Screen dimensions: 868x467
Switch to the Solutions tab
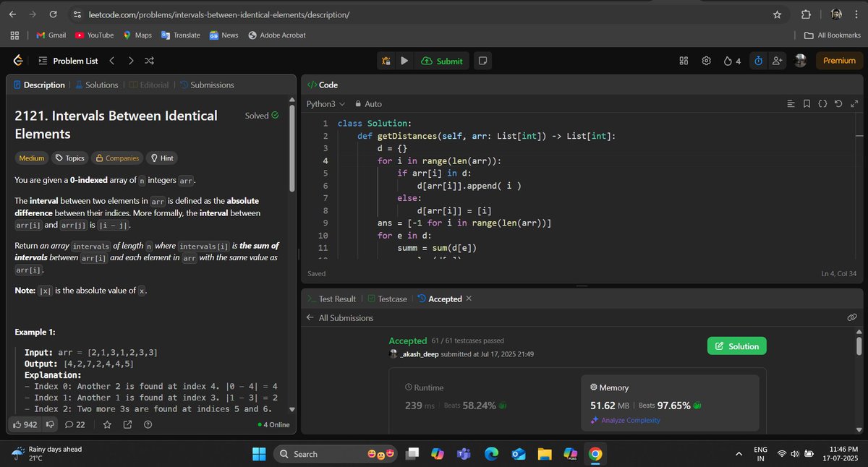pos(96,85)
